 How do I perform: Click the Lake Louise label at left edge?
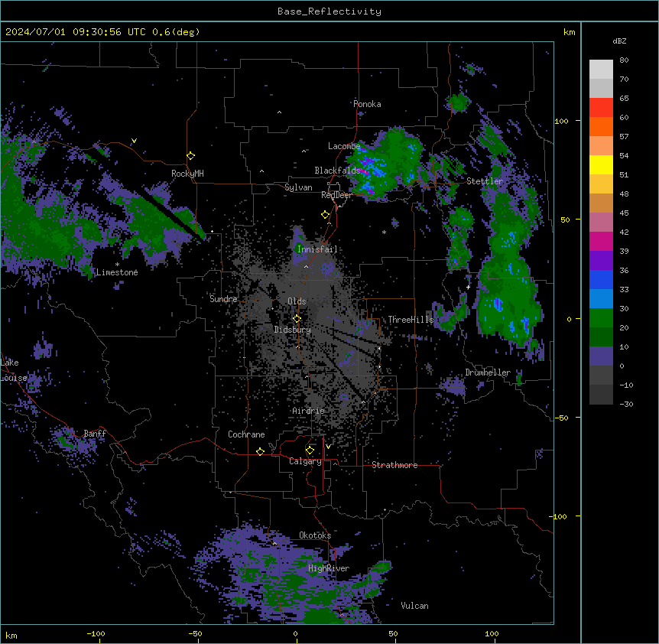(x=14, y=370)
